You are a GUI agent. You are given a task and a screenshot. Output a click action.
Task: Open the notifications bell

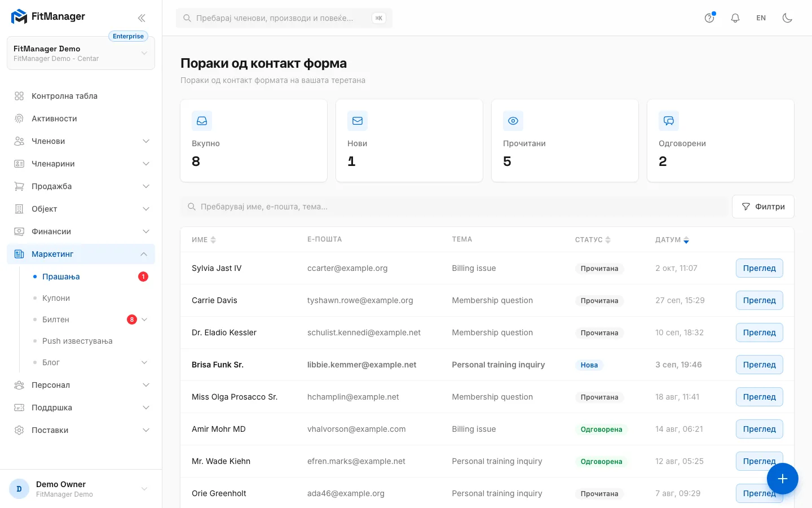[735, 18]
